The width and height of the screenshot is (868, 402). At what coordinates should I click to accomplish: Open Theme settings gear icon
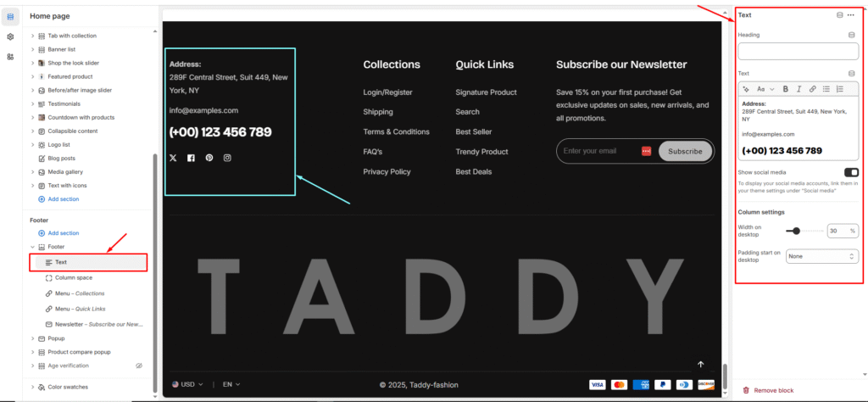click(10, 36)
